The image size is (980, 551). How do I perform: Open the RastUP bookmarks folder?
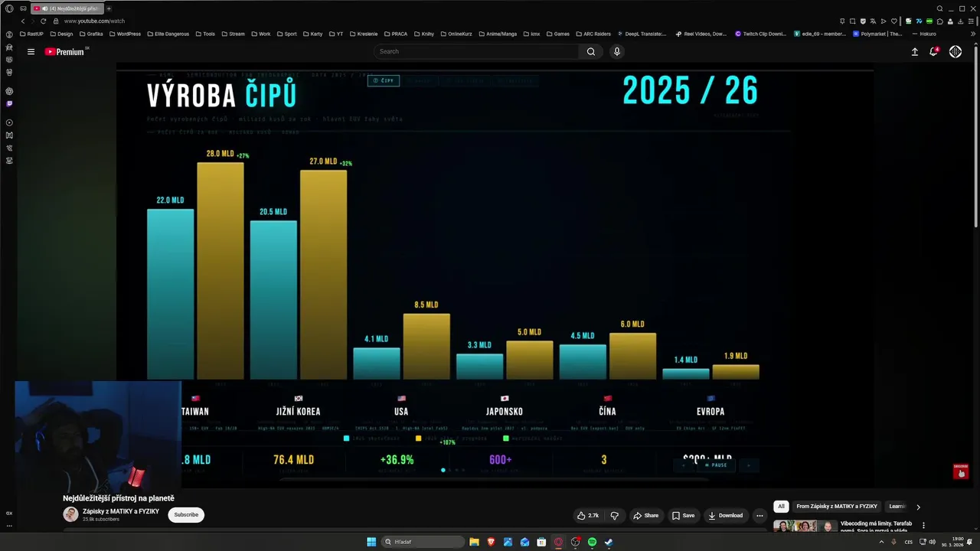31,34
